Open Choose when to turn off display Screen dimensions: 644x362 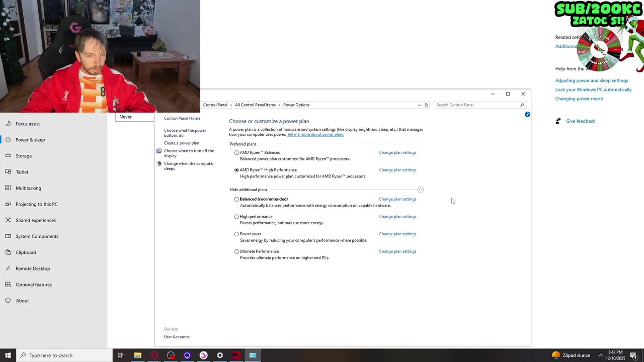(189, 153)
